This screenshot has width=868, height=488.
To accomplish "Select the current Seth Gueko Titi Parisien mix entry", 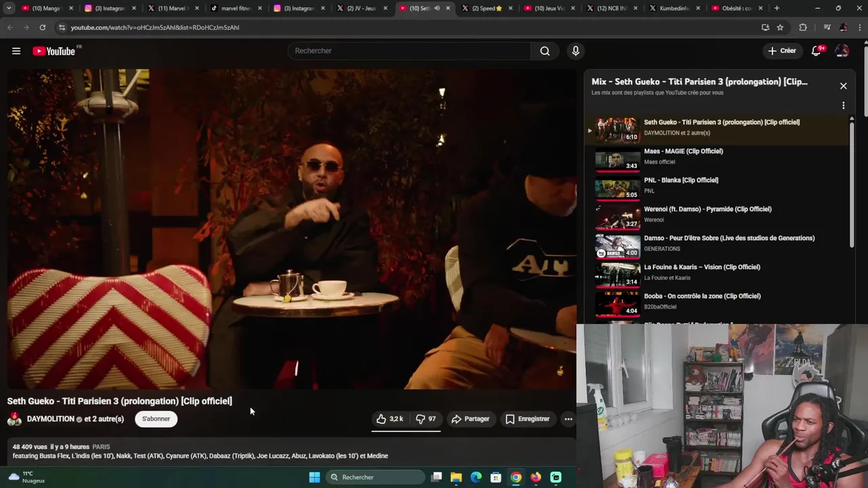I will click(718, 129).
